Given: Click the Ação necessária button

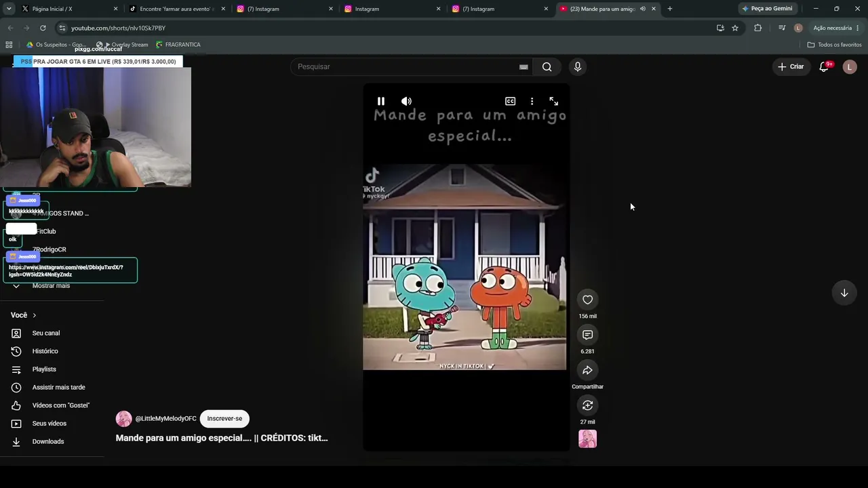Looking at the screenshot, I should point(832,28).
